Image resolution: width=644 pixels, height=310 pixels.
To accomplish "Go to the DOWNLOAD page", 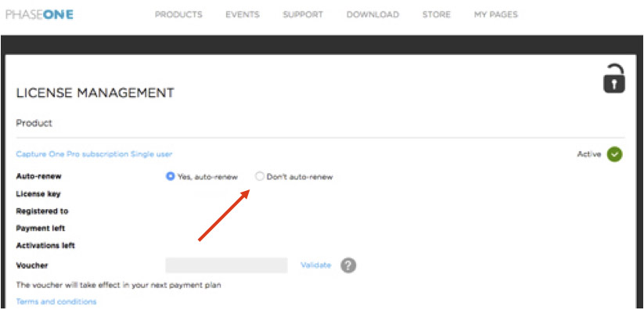I will click(x=372, y=14).
